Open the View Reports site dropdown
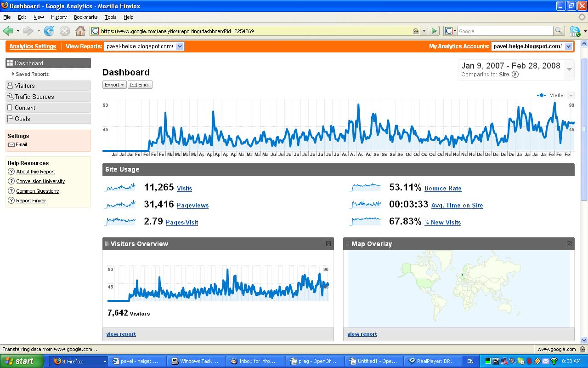This screenshot has width=588, height=368. (180, 46)
